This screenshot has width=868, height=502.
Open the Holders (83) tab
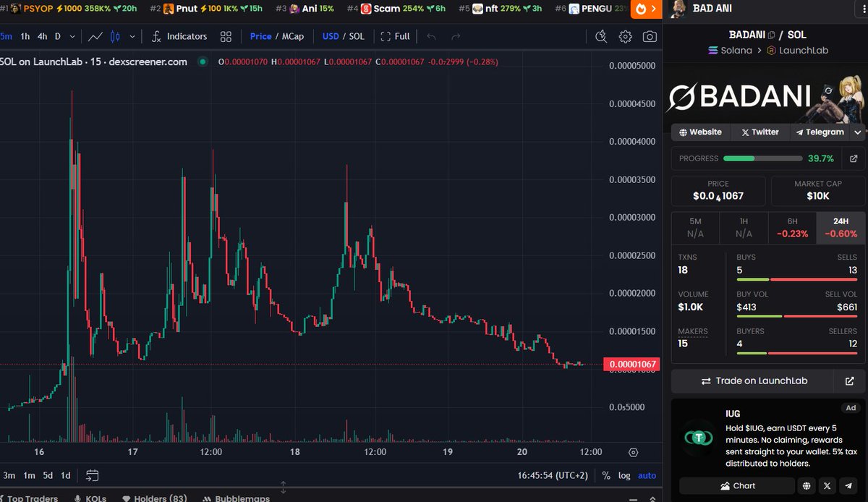pos(154,498)
